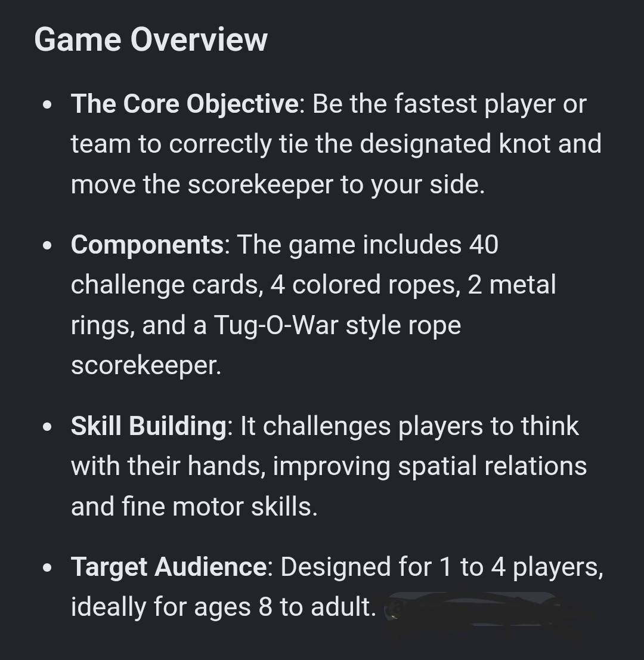
Task: Click the bold 'Skill Building' label
Action: tap(149, 425)
